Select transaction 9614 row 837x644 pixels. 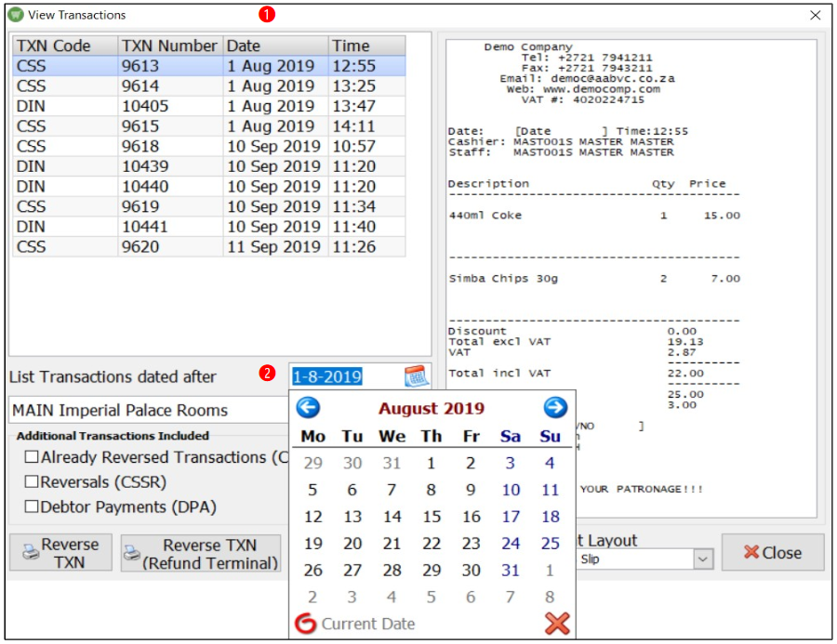click(x=208, y=85)
